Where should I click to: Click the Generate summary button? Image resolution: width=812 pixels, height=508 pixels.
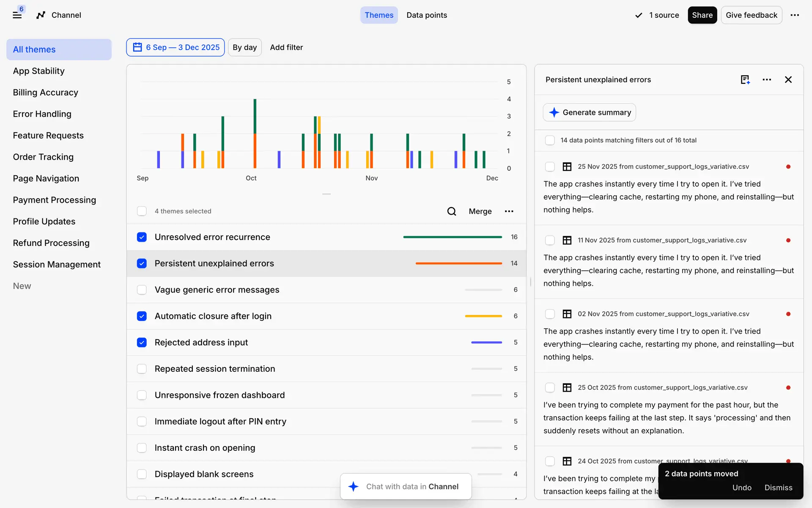click(589, 113)
